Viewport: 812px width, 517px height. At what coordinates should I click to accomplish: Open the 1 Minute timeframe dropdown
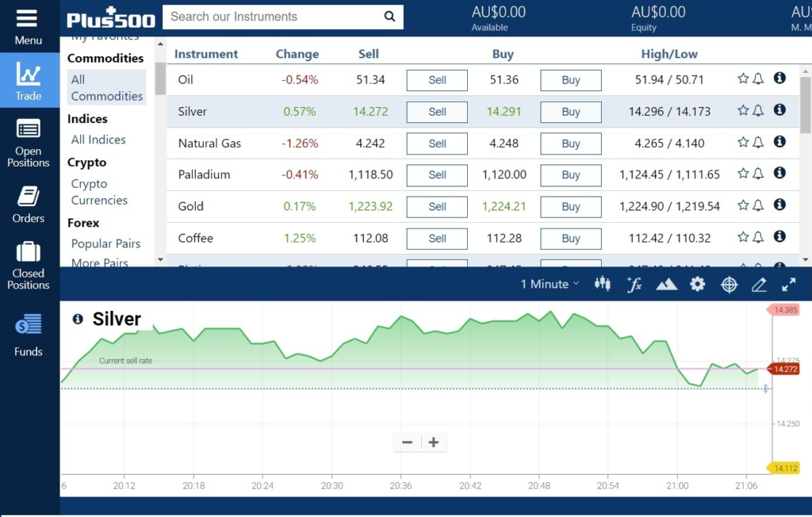click(550, 284)
